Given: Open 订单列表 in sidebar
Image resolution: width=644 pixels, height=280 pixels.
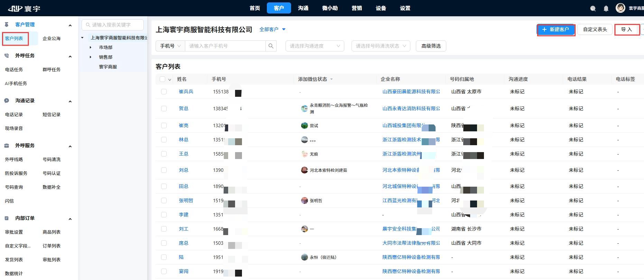Looking at the screenshot, I should click(x=52, y=246).
